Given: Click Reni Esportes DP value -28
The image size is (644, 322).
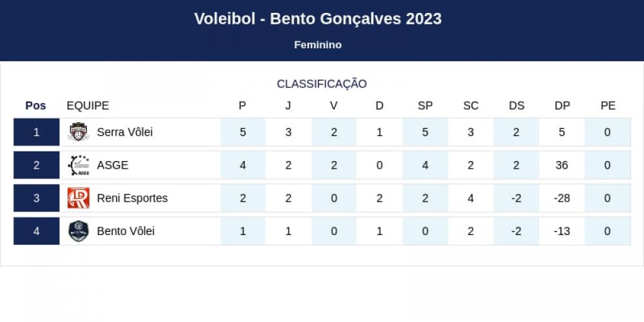Looking at the screenshot, I should click(x=562, y=198).
